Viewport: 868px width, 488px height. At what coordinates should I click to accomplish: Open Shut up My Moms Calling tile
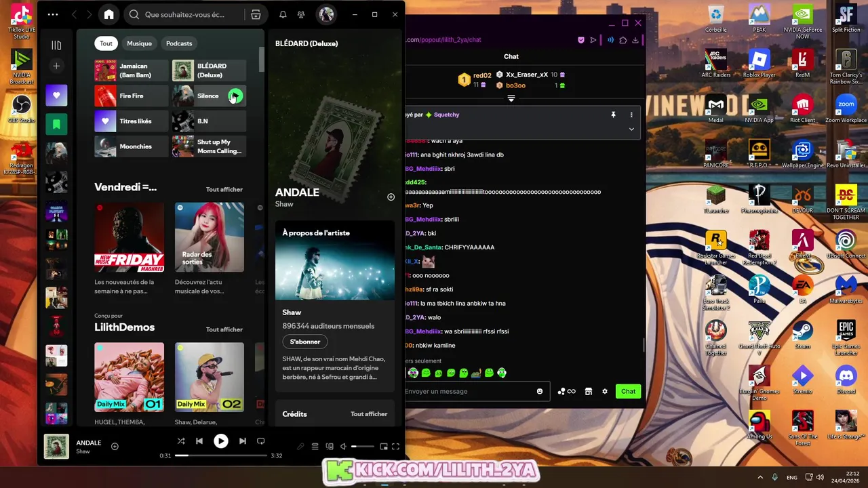click(209, 146)
